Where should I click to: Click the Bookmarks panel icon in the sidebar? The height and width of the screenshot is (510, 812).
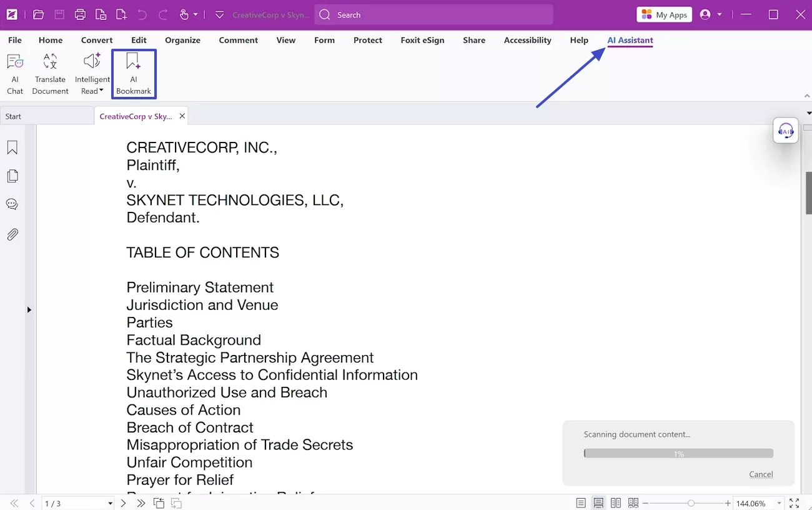[x=12, y=147]
